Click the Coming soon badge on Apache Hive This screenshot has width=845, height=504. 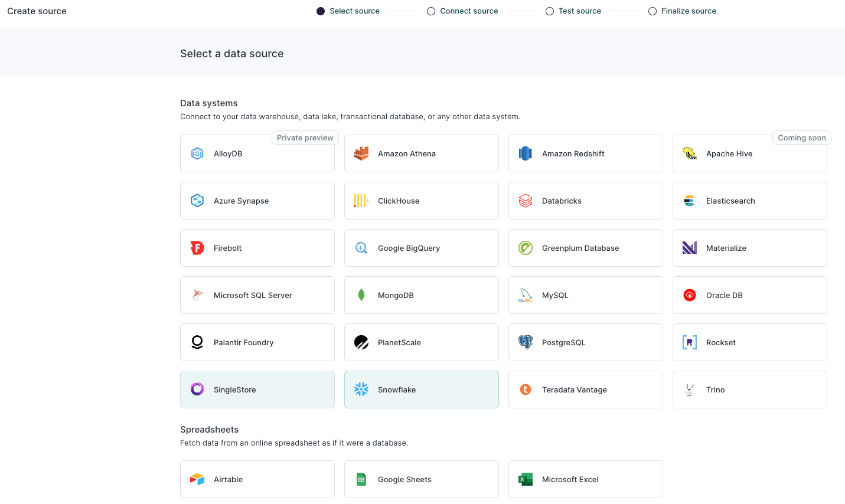801,137
